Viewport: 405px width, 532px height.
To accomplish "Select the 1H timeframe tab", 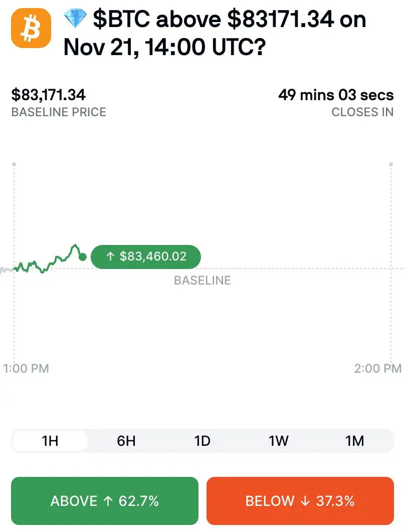I will click(50, 441).
